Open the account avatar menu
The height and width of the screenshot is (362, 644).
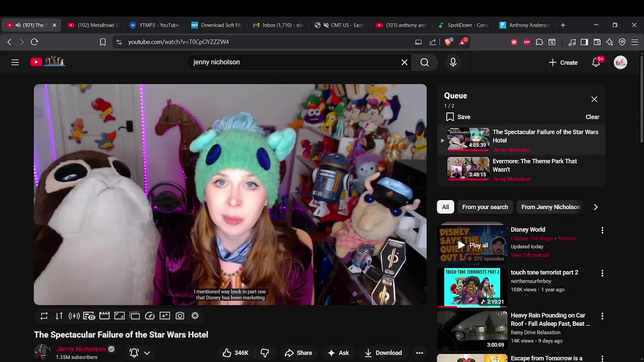[620, 62]
